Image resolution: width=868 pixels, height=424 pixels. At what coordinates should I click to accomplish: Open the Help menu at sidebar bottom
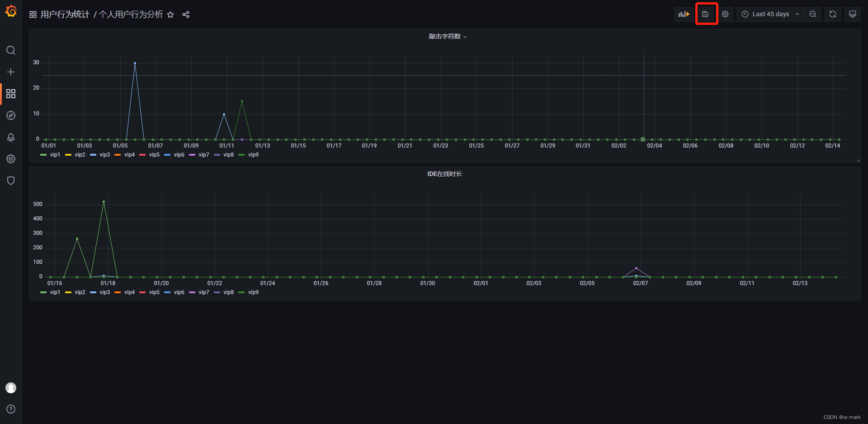(11, 409)
